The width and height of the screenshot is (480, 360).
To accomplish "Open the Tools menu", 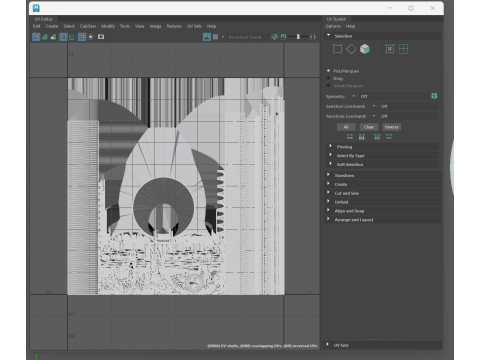I will coord(125,26).
